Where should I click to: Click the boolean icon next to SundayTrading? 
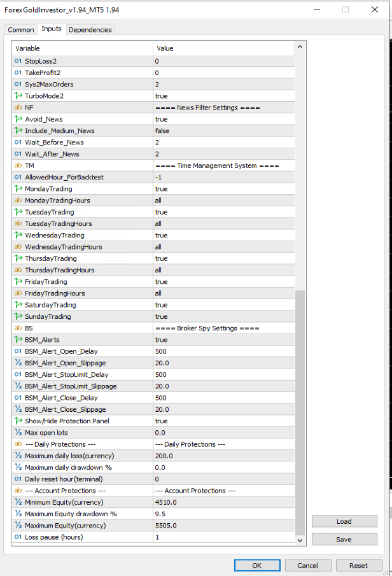click(x=18, y=316)
